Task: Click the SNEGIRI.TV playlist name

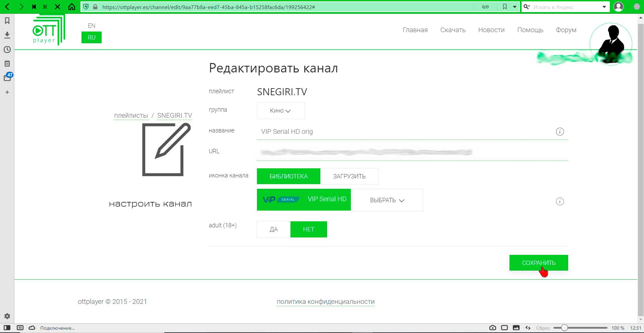Action: 282,92
